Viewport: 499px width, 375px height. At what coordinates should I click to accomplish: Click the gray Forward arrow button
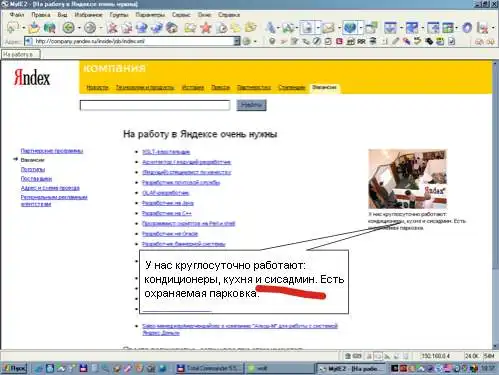pyautogui.click(x=90, y=28)
